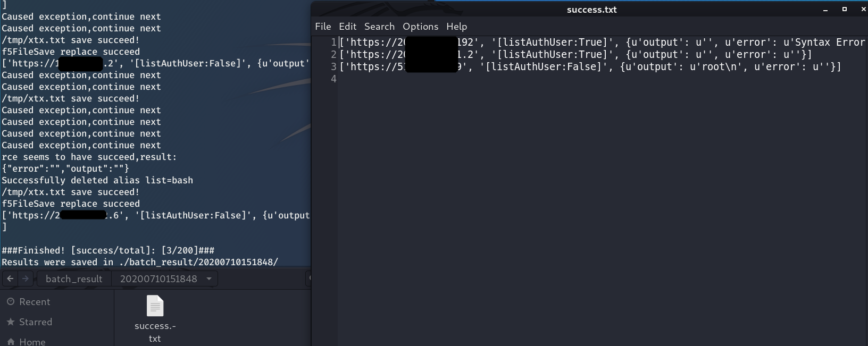Click the Home house icon

pos(11,342)
